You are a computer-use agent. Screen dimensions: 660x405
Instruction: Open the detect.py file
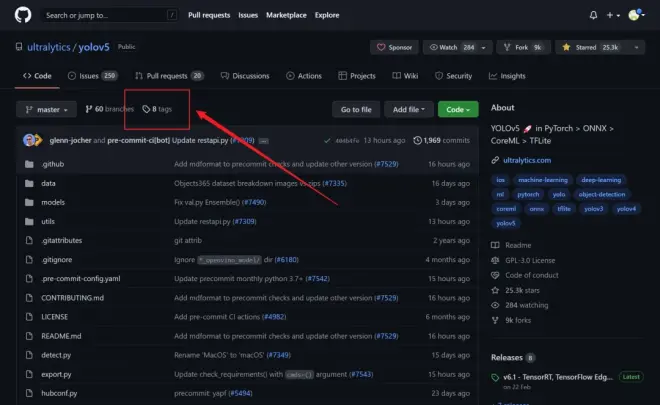(x=56, y=355)
